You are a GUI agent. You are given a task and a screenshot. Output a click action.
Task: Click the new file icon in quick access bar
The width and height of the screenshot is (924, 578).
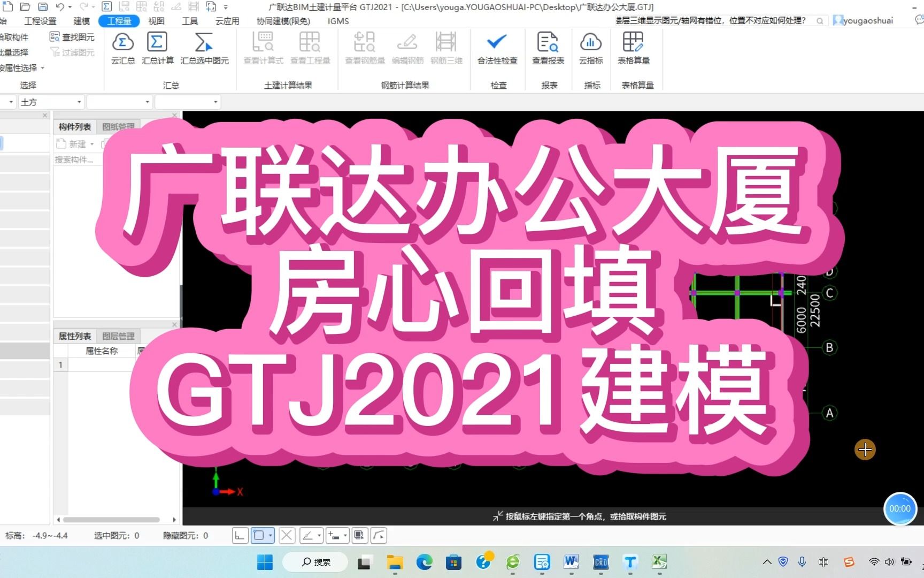(x=7, y=7)
